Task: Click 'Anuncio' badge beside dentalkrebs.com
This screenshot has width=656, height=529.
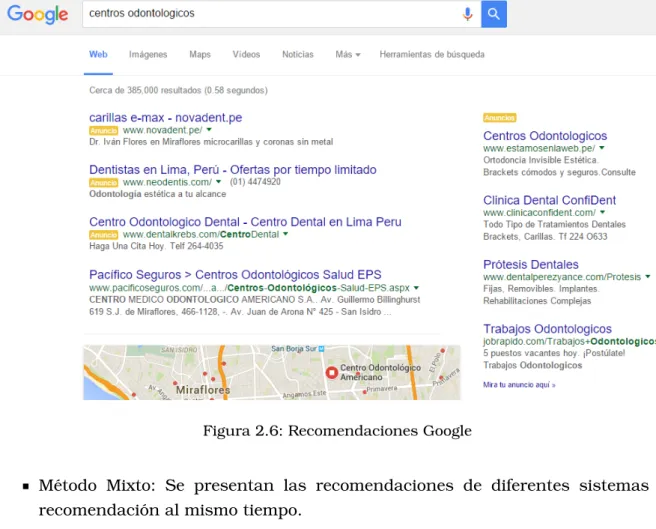Action: [103, 235]
